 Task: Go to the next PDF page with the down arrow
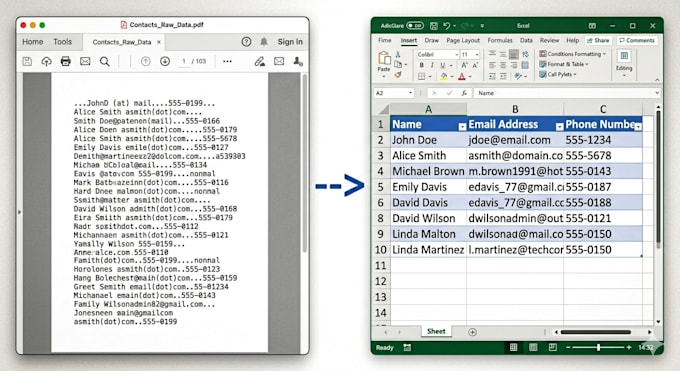165,62
